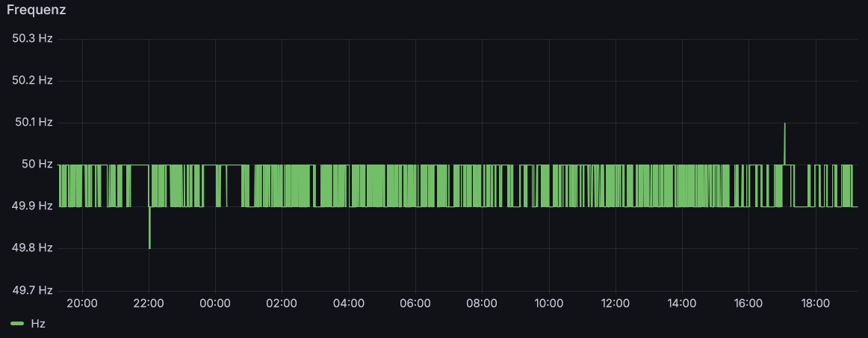The height and width of the screenshot is (338, 868).
Task: Click the 49.9 Hz axis label
Action: point(32,206)
